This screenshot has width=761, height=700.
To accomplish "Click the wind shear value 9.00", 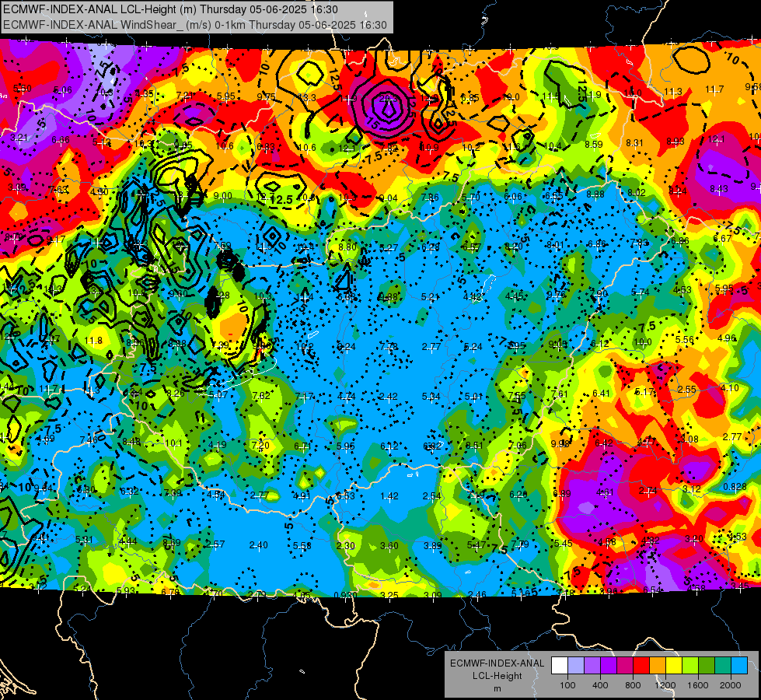I will [223, 196].
